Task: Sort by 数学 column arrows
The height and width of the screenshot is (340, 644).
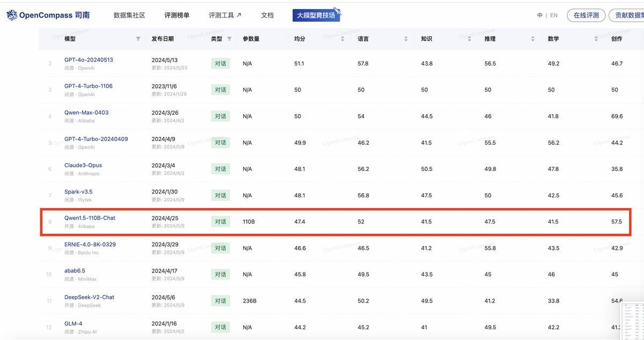Action: pos(596,39)
